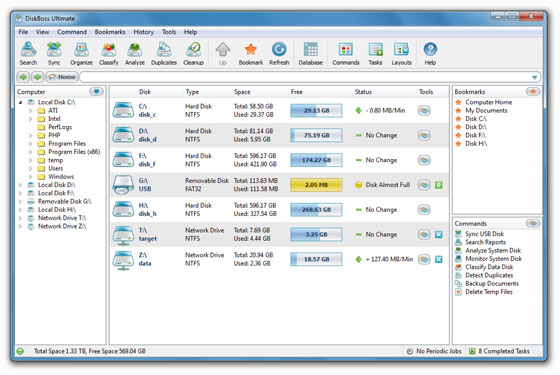The image size is (560, 375).
Task: Open the Database toolbar icon
Action: (310, 54)
